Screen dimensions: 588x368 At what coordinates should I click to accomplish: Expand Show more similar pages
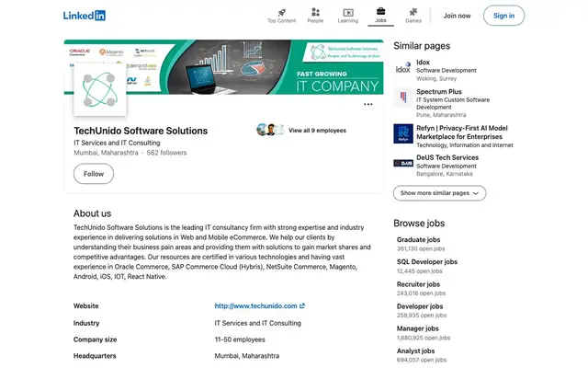point(439,193)
